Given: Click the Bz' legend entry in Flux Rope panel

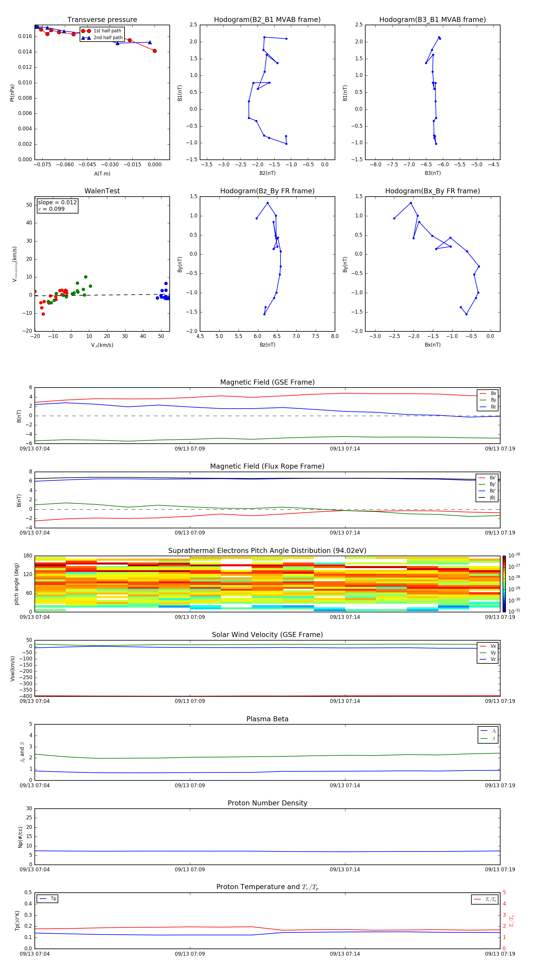Looking at the screenshot, I should (487, 491).
